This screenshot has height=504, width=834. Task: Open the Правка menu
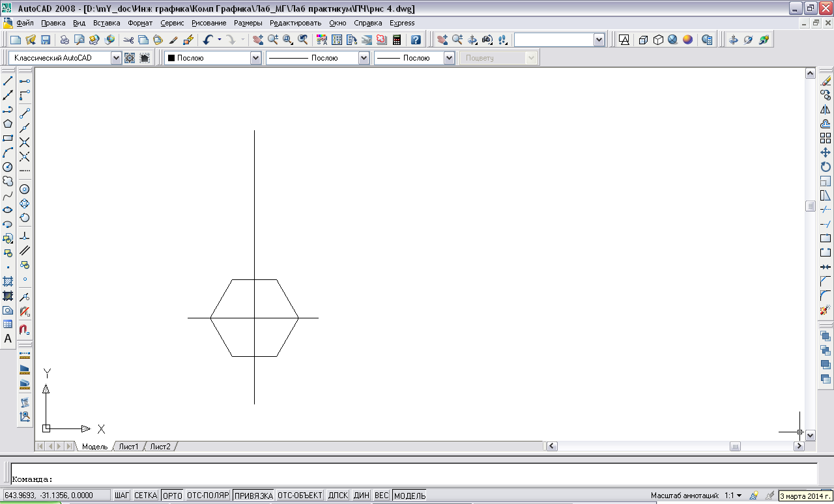tap(53, 23)
